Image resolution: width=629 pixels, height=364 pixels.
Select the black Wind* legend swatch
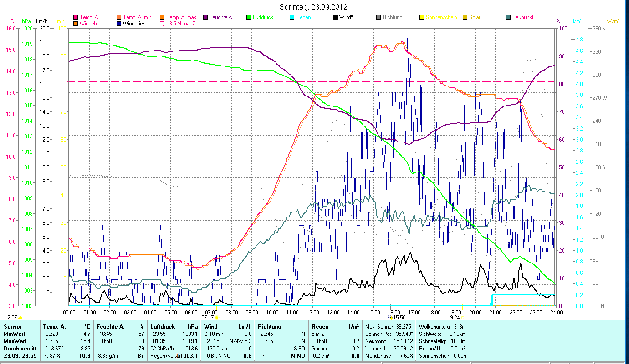pos(335,17)
